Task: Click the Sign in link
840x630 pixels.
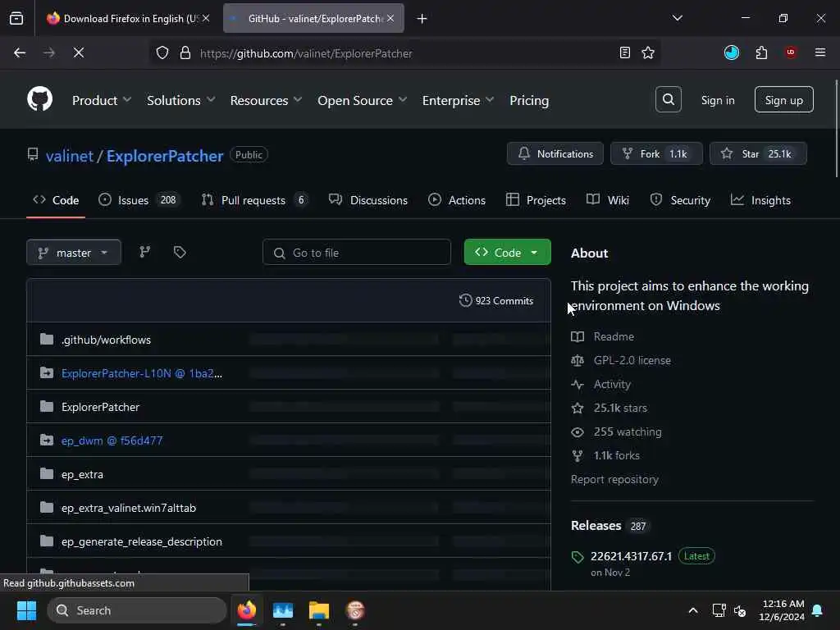Action: tap(717, 100)
